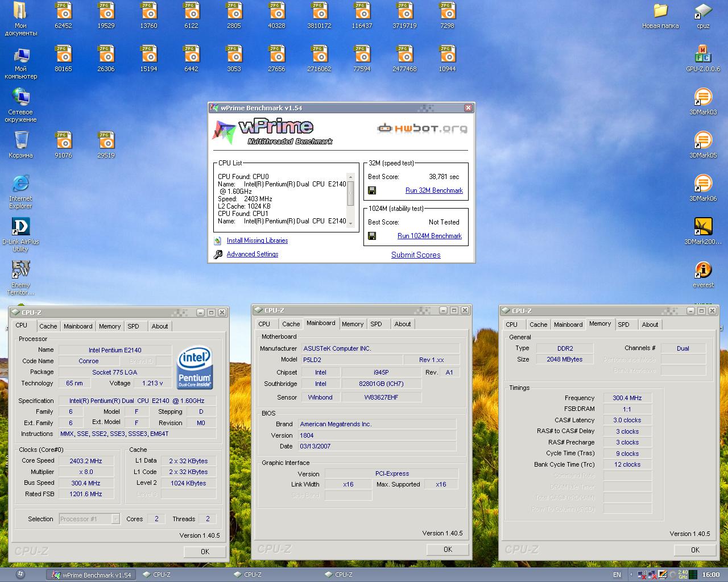The height and width of the screenshot is (582, 728).
Task: Select the D-Link AirPlus Utility icon
Action: click(x=20, y=235)
